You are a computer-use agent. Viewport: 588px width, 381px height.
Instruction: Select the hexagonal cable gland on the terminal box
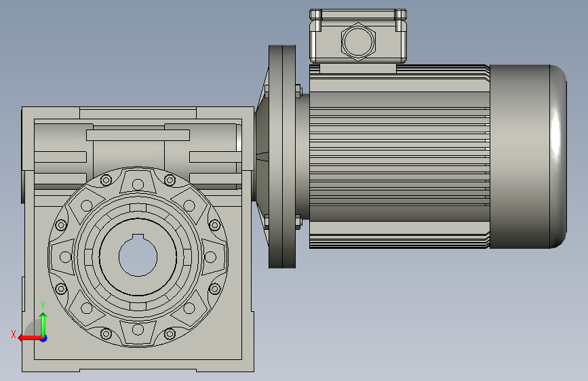(x=358, y=41)
